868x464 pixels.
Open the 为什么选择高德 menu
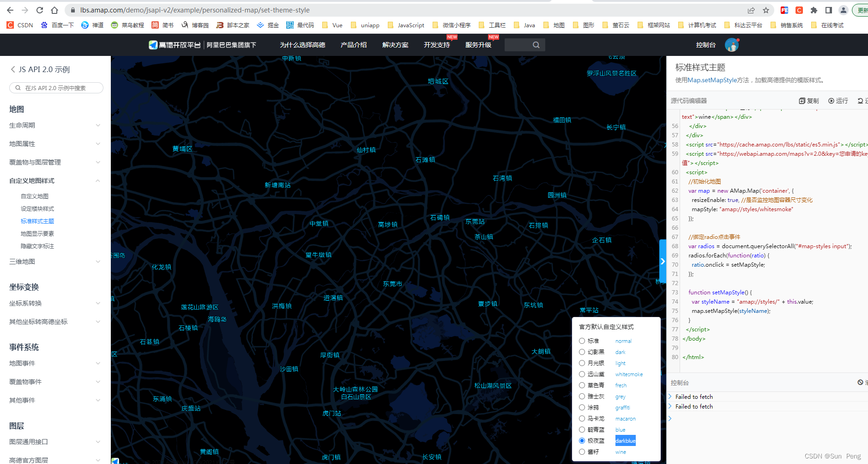[x=302, y=45]
